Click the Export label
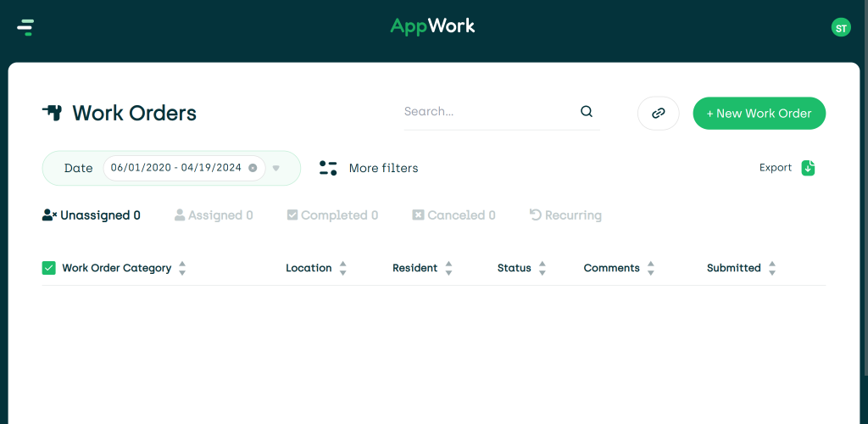The width and height of the screenshot is (868, 424). 776,168
